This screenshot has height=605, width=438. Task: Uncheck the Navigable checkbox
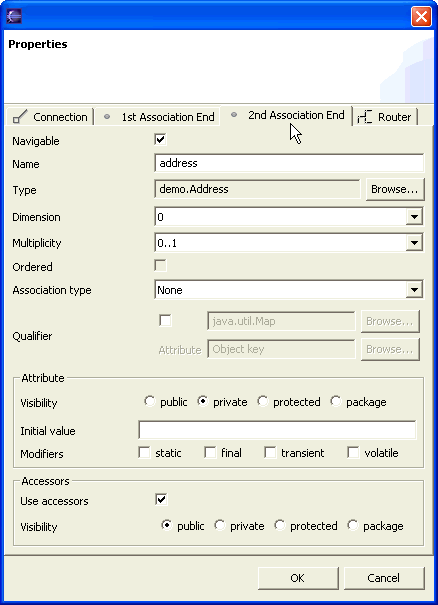pos(161,139)
